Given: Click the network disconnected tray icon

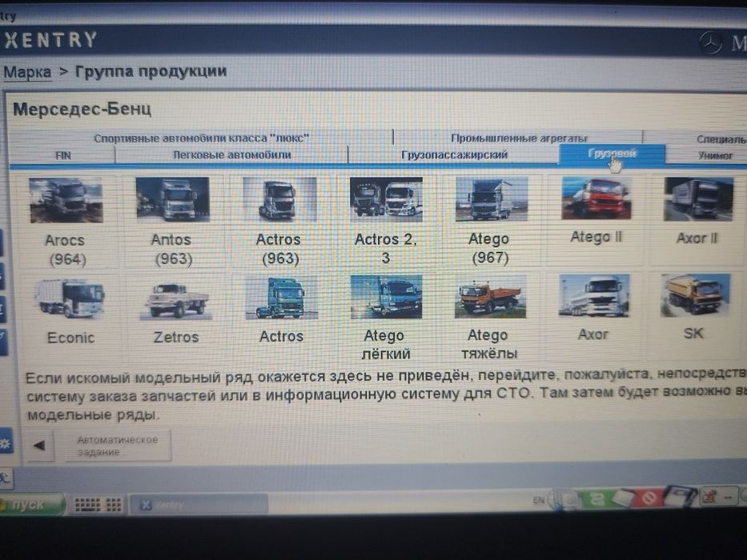Looking at the screenshot, I should pos(709,497).
